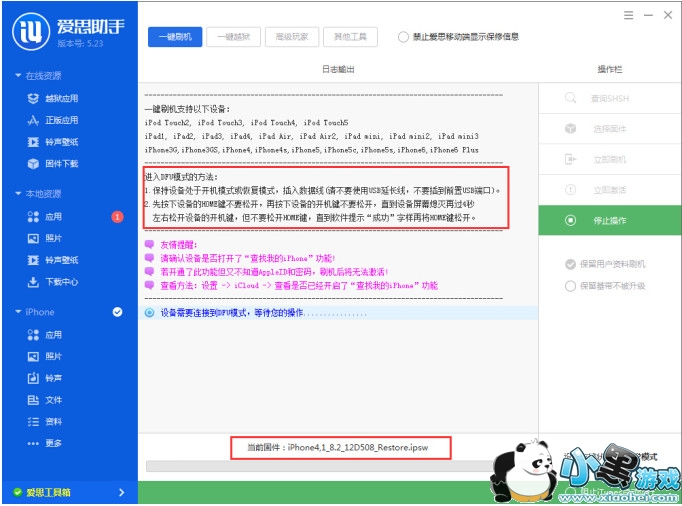Open 更多 three-dots icon under iPhone
Viewport: 682px width, 506px height.
coord(33,443)
